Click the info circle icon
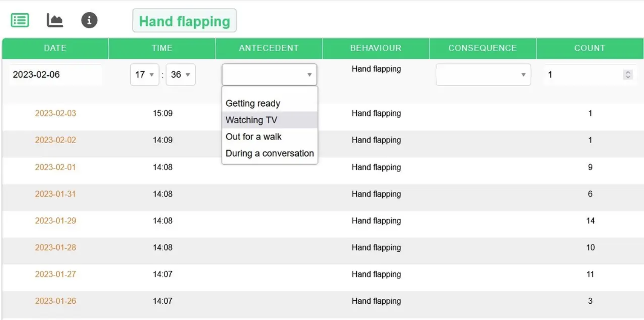Image resolution: width=644 pixels, height=320 pixels. (x=89, y=20)
